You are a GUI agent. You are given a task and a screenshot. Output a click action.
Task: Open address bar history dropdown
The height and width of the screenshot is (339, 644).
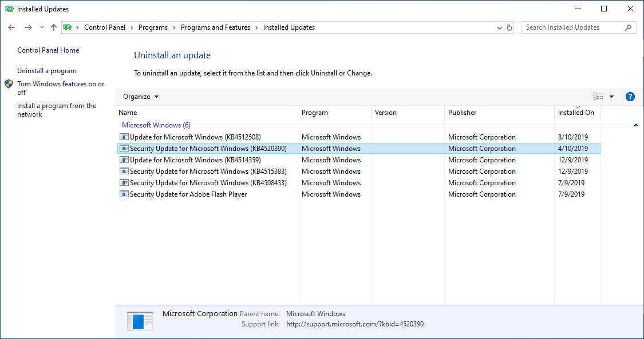coord(499,28)
